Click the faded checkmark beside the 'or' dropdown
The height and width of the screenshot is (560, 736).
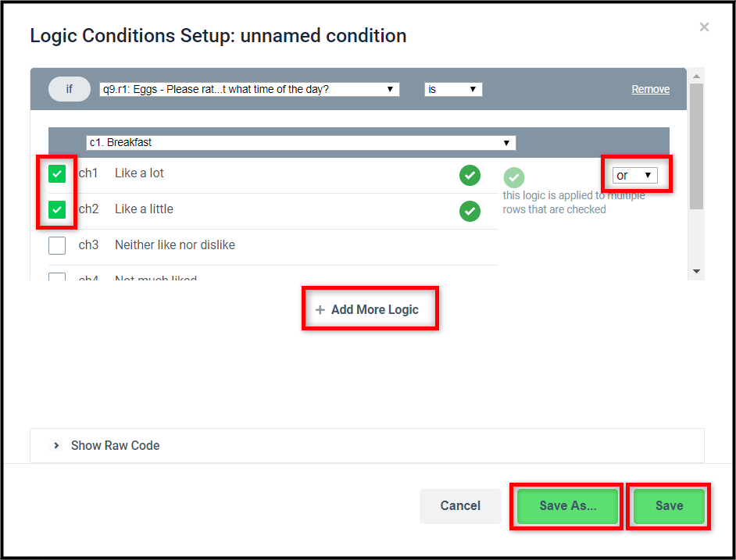513,178
